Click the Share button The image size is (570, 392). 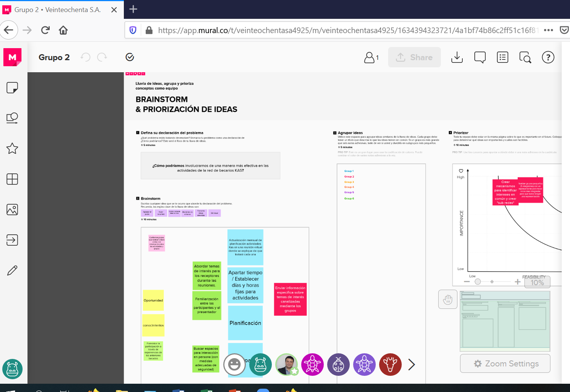(x=415, y=57)
